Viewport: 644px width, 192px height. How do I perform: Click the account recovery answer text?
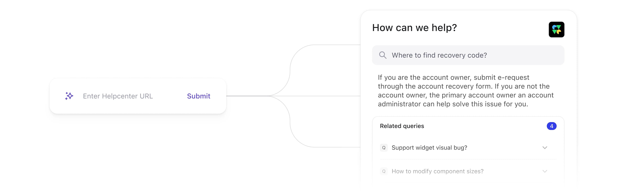466,91
